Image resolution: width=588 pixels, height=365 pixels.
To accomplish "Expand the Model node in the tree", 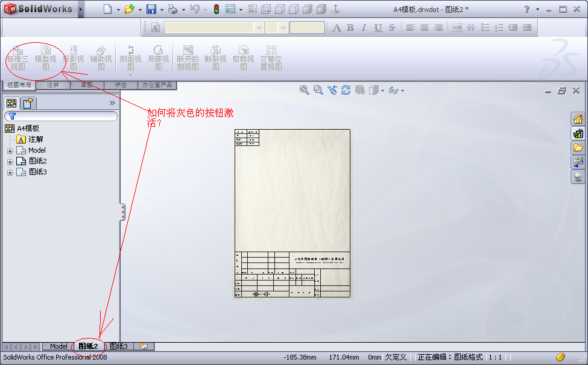I will (10, 151).
